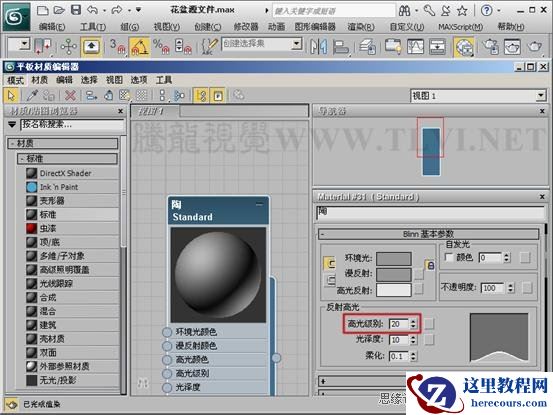Click the Align tool in main toolbar

tap(340, 47)
